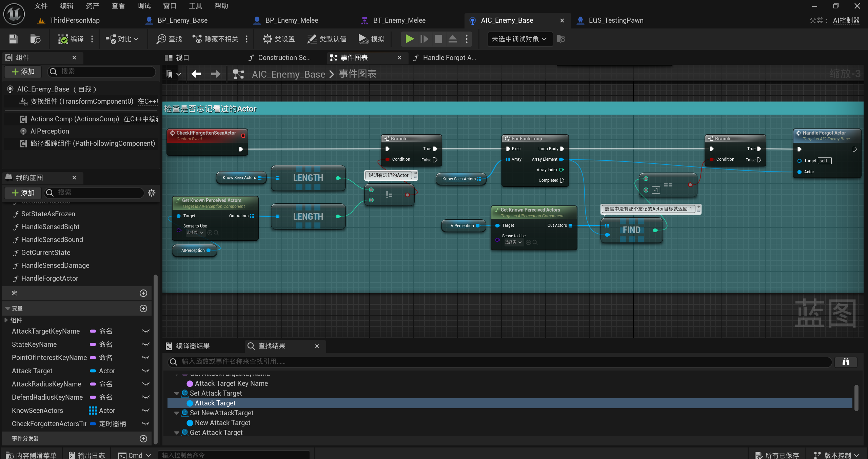Toggle visibility eye for StateKeyName variable

click(145, 344)
